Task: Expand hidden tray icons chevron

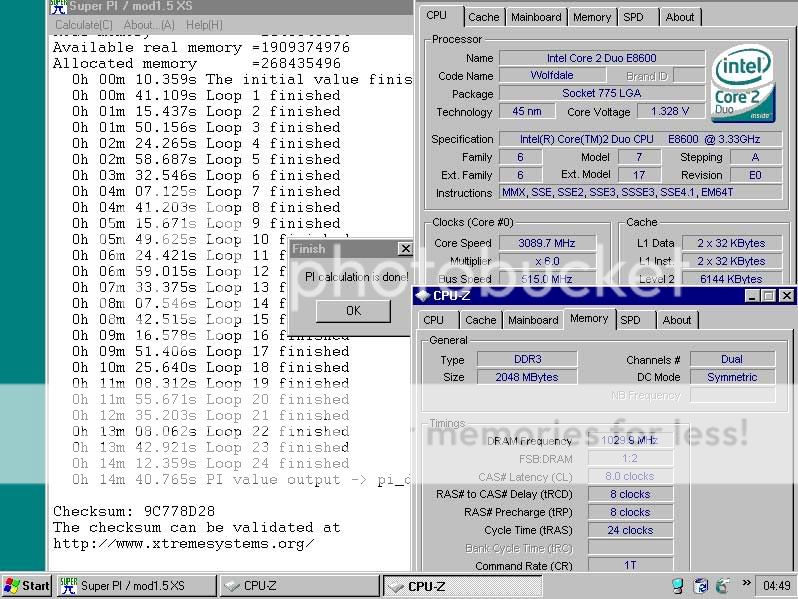Action: tap(747, 583)
